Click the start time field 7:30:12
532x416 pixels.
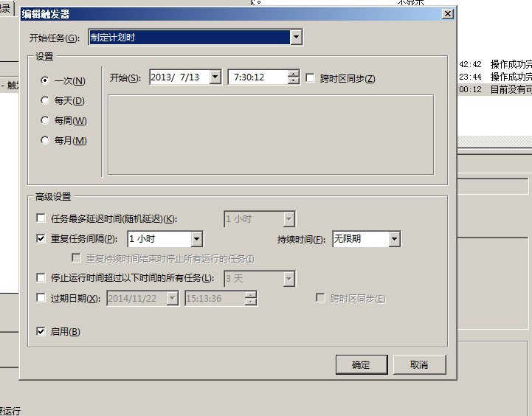pos(258,77)
